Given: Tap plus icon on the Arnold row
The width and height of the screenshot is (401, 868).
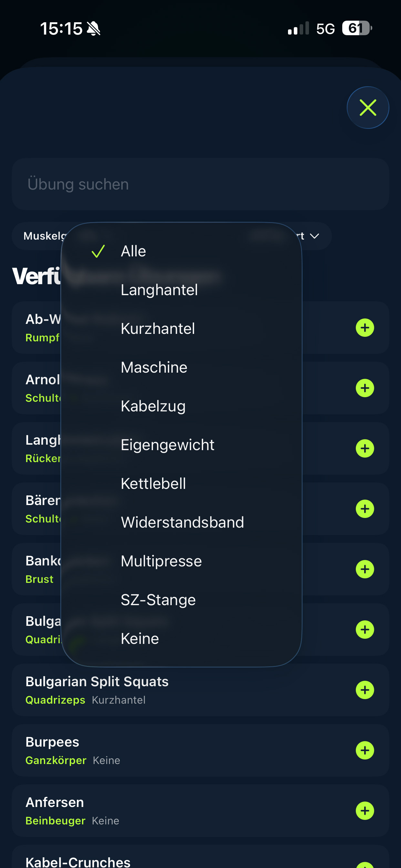Looking at the screenshot, I should tap(365, 388).
